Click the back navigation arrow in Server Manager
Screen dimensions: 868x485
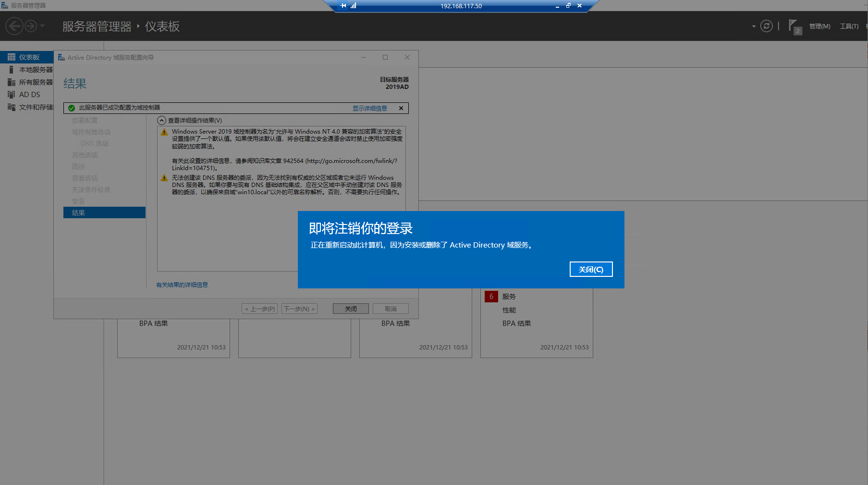[14, 26]
